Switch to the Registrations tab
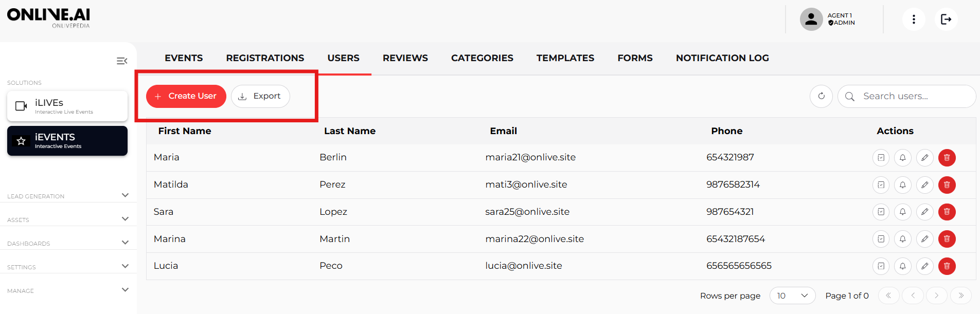This screenshot has height=314, width=980. click(265, 58)
